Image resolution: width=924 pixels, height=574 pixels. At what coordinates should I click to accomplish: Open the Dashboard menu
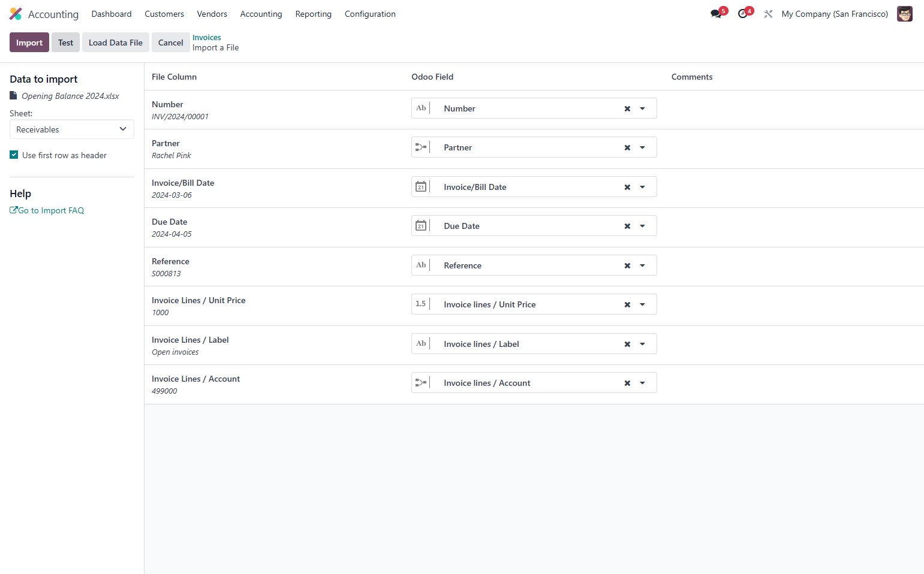click(x=112, y=14)
